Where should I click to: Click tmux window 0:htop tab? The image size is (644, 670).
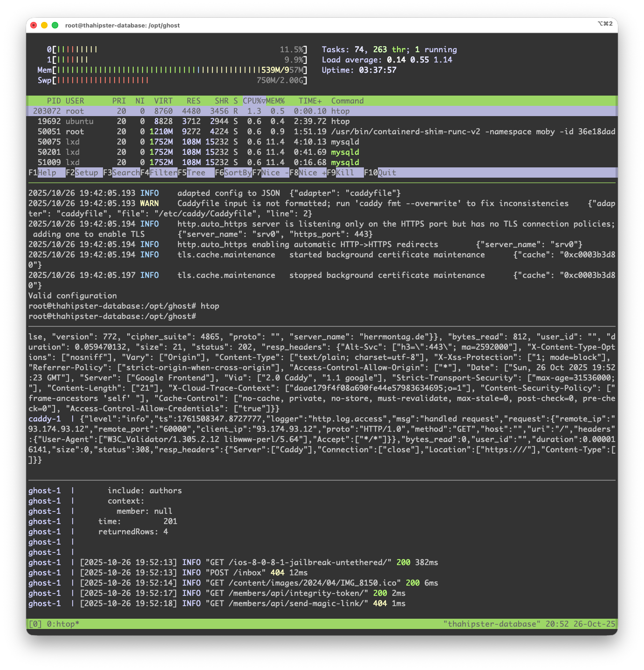point(62,624)
